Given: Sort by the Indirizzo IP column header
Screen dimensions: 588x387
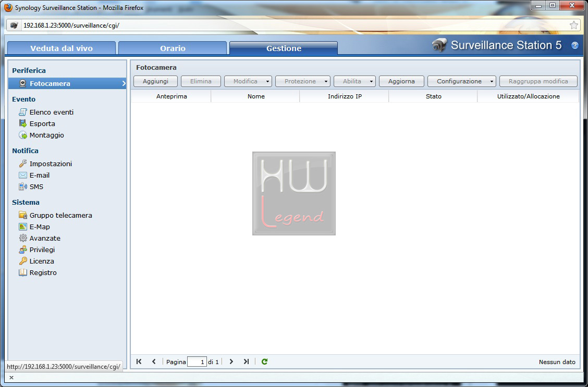Looking at the screenshot, I should [x=345, y=96].
